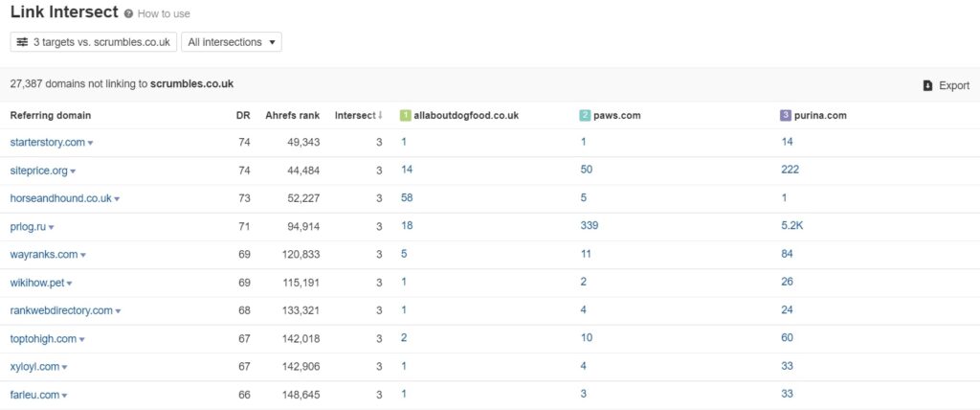Click paws.com count 339 for prlog.ru

click(x=589, y=225)
